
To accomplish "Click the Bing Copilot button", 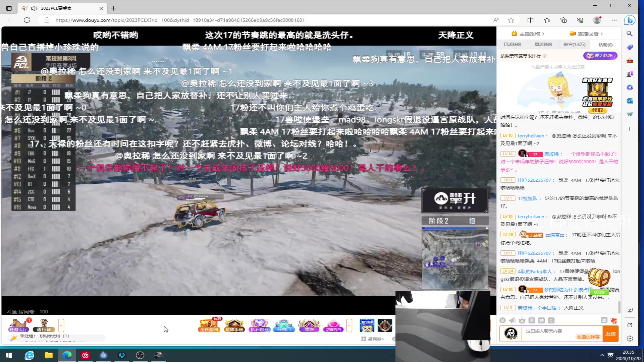I will (630, 20).
